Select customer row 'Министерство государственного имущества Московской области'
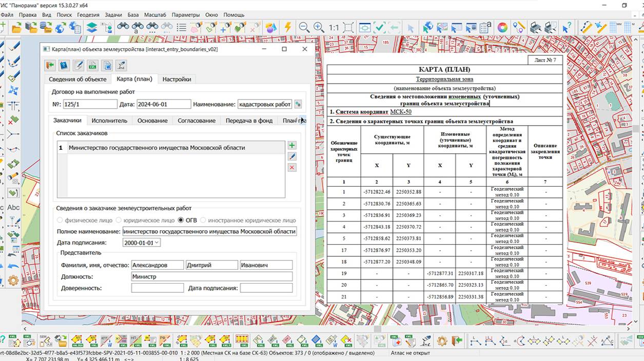 (x=171, y=148)
